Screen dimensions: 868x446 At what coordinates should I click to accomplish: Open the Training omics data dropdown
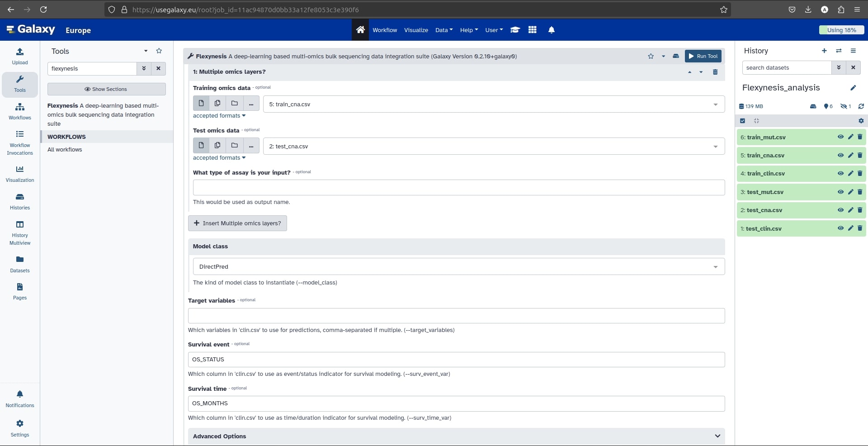494,104
